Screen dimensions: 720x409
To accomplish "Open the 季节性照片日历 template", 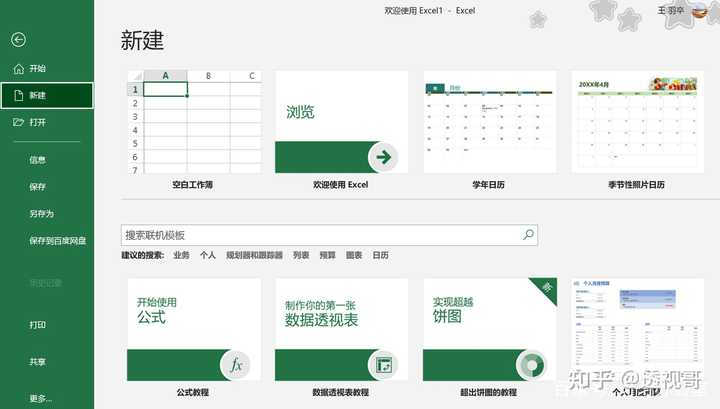I will pos(637,122).
